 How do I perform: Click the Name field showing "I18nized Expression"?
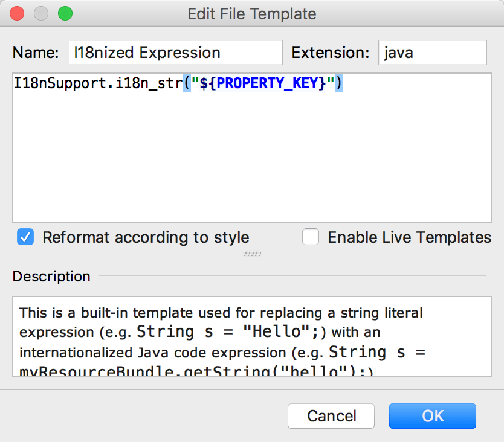point(175,53)
